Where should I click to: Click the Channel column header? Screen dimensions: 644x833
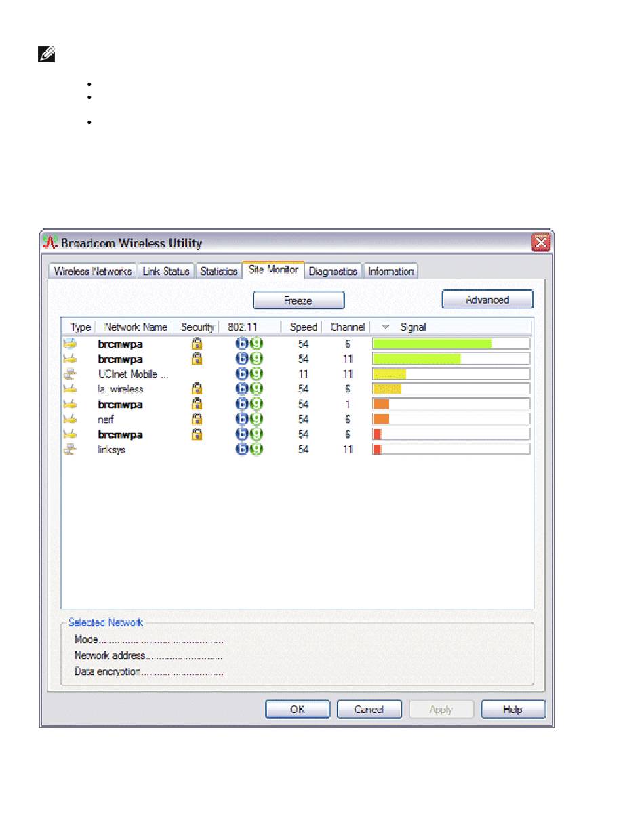(347, 327)
